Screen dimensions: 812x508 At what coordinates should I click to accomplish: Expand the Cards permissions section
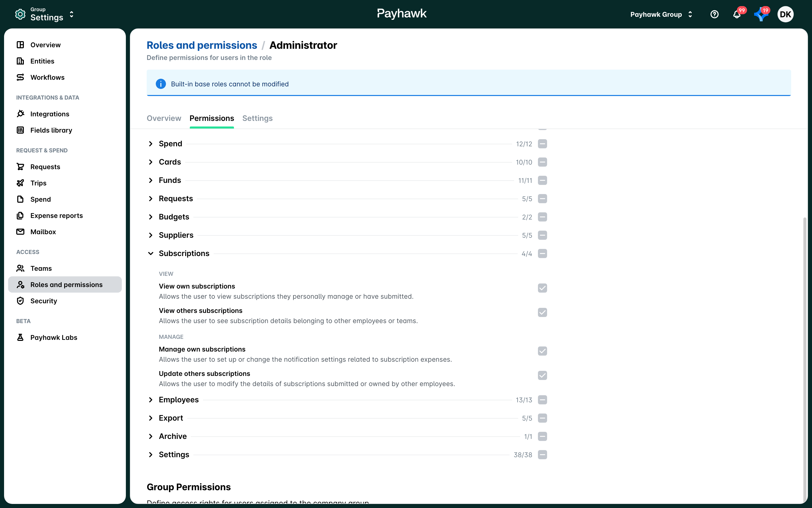[x=151, y=162]
